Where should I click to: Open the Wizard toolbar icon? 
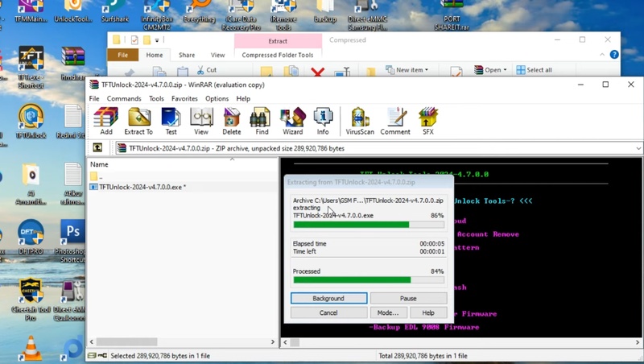(292, 121)
